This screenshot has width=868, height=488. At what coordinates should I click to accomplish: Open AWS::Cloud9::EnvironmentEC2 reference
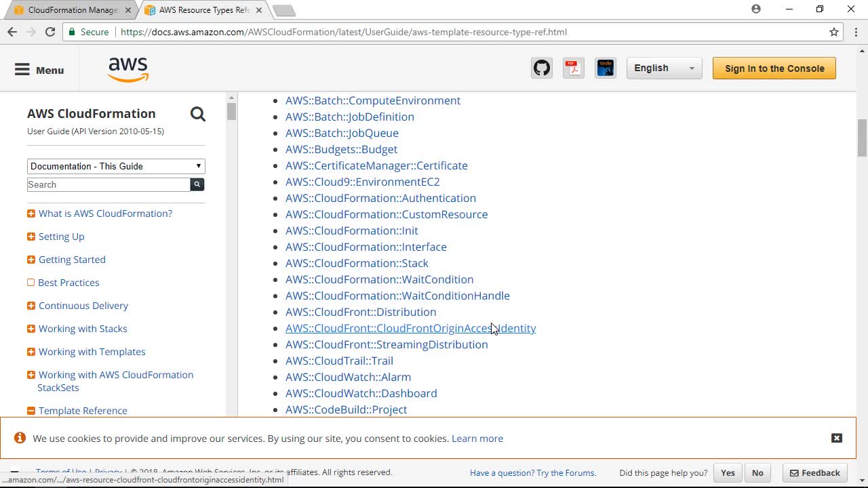(363, 182)
